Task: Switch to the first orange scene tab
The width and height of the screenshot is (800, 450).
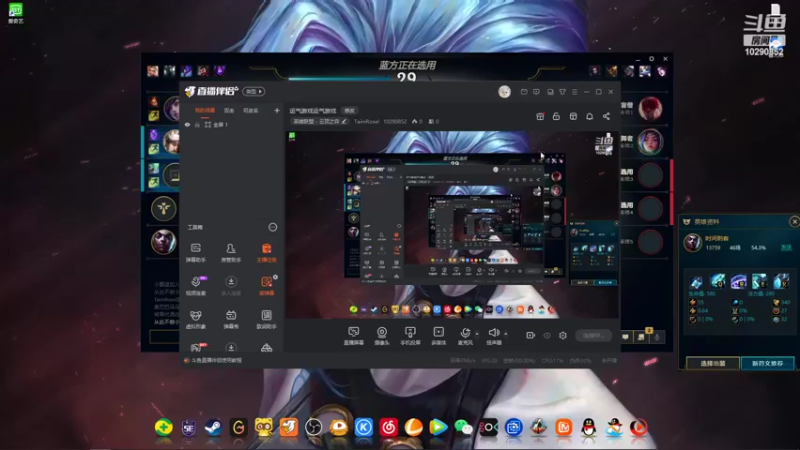Action: click(x=205, y=110)
